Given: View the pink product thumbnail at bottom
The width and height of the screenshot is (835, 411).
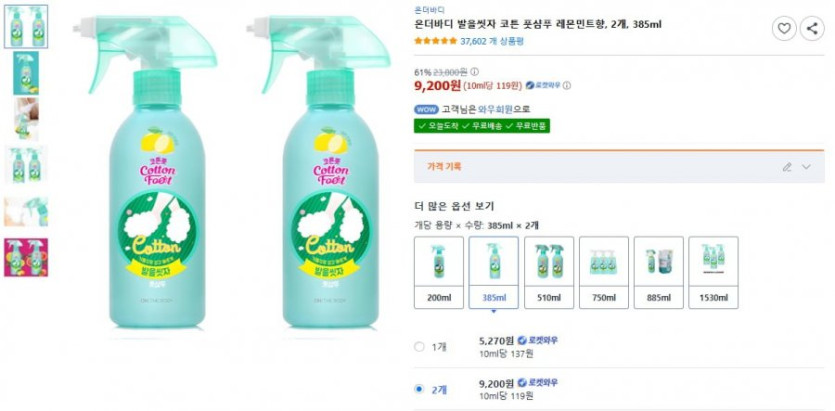Looking at the screenshot, I should pyautogui.click(x=25, y=257).
